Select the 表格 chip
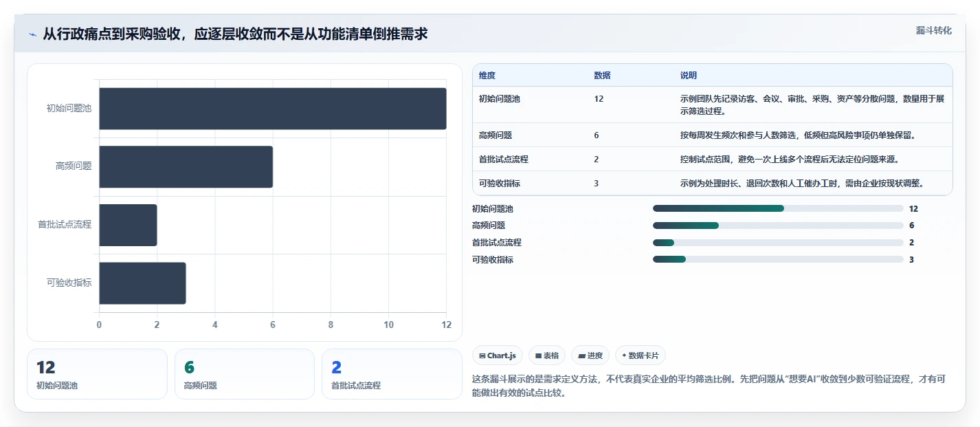This screenshot has width=980, height=427. coord(547,355)
